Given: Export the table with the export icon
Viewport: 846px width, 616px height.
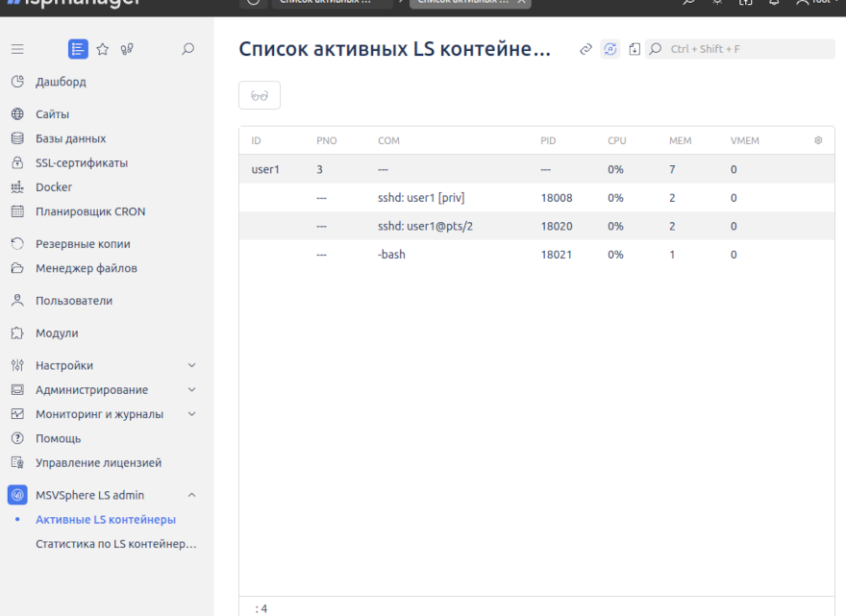Looking at the screenshot, I should (x=634, y=48).
